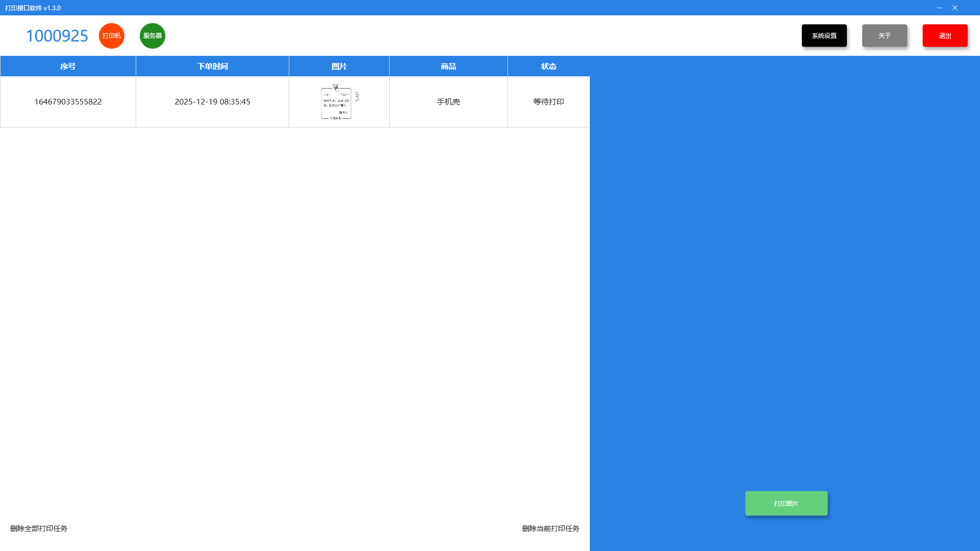This screenshot has width=980, height=551.
Task: Click 删除当前打印任务 to delete current task
Action: point(550,528)
